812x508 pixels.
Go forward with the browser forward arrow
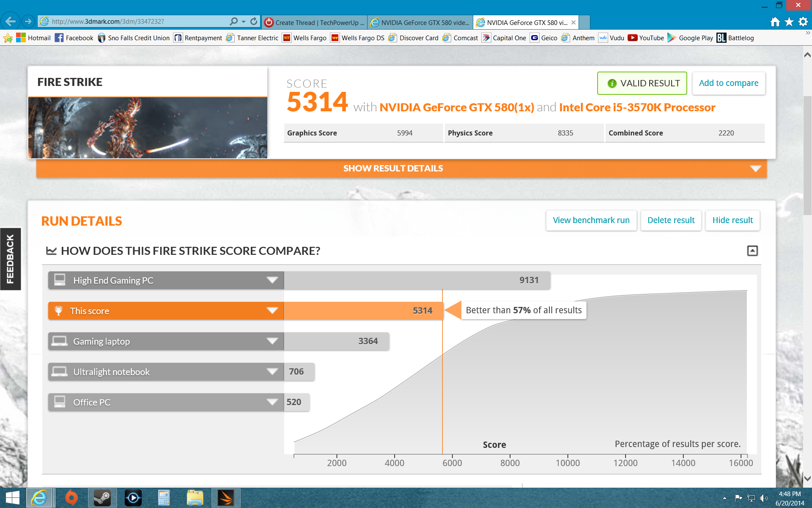[x=28, y=21]
